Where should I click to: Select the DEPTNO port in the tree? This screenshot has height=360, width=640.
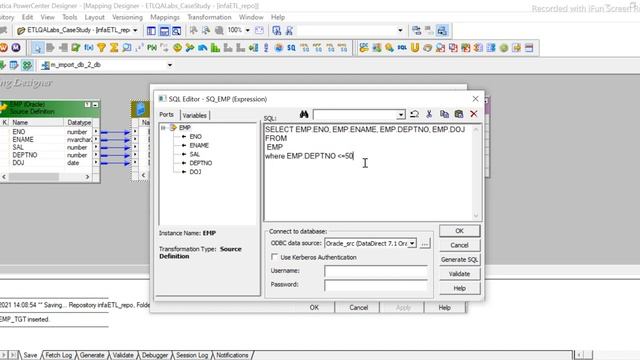[200, 163]
